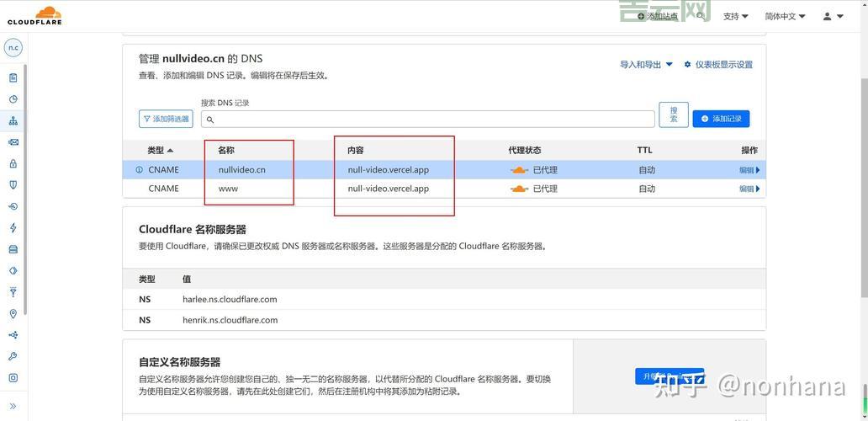Image resolution: width=868 pixels, height=421 pixels.
Task: Click the search magnifier in top bar
Action: (x=701, y=16)
